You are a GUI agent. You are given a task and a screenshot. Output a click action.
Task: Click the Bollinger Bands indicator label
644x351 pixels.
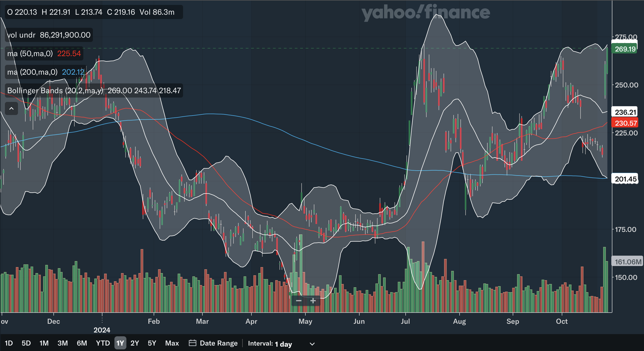coord(55,90)
